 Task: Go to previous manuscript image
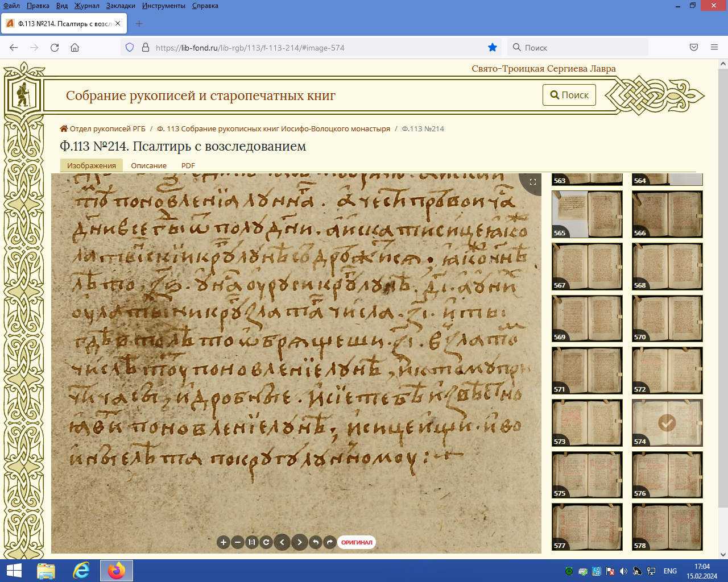[x=282, y=542]
